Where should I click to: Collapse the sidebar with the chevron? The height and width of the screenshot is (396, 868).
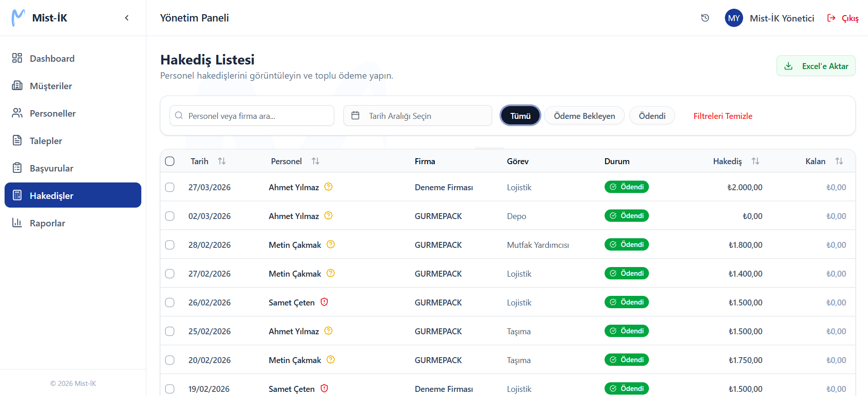pos(127,18)
